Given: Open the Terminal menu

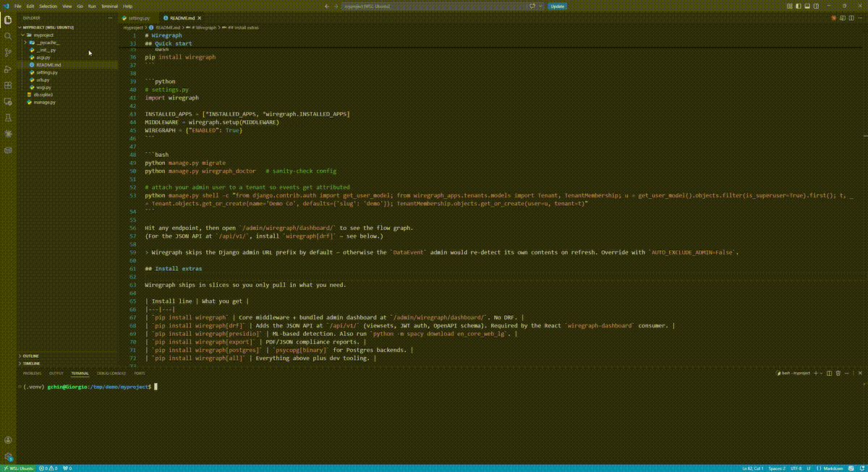Looking at the screenshot, I should point(109,6).
